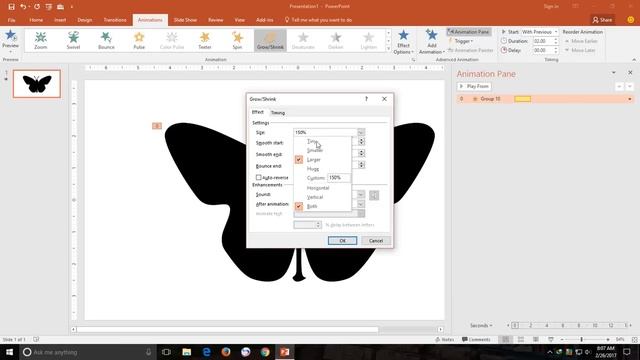Click the Share button
640x360 pixels.
click(602, 20)
